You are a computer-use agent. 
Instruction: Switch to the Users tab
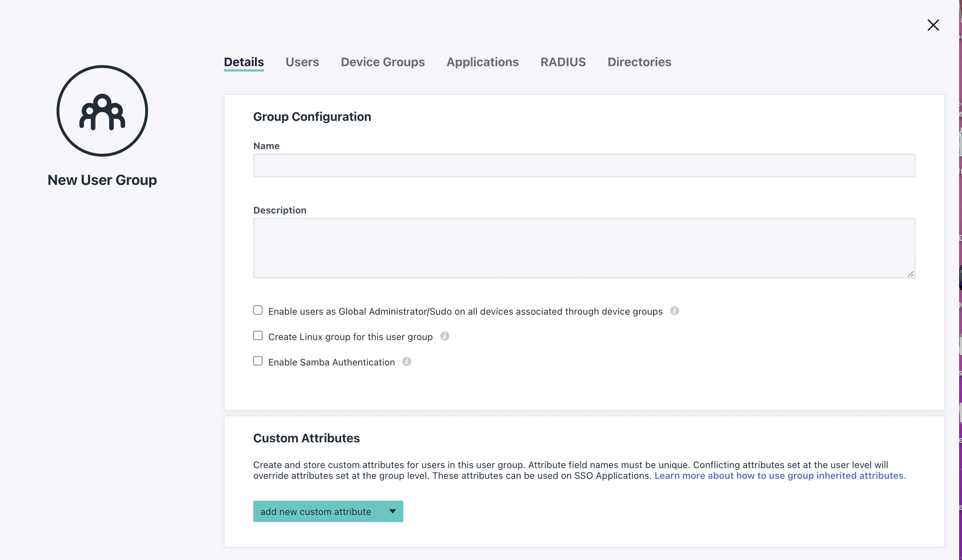point(302,62)
